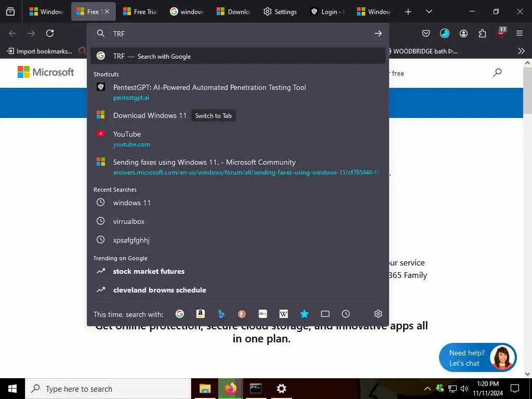Switch to the Download tab
The width and height of the screenshot is (532, 399).
point(233,12)
